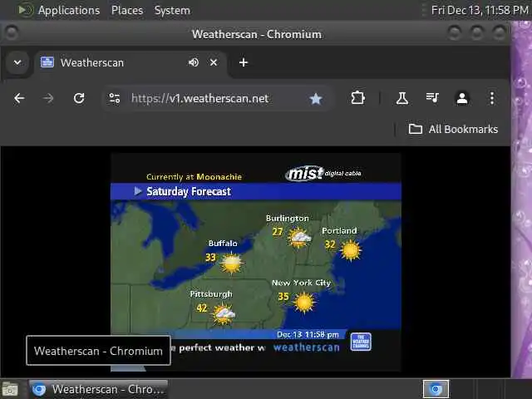The image size is (532, 399).
Task: Close the Weatherscan tab
Action: [x=214, y=62]
